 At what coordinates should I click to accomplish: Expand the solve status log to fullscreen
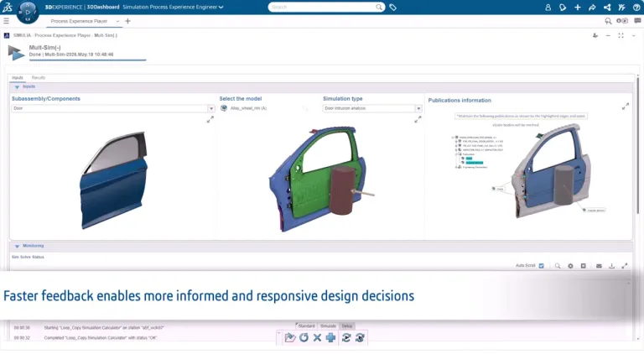(x=624, y=266)
